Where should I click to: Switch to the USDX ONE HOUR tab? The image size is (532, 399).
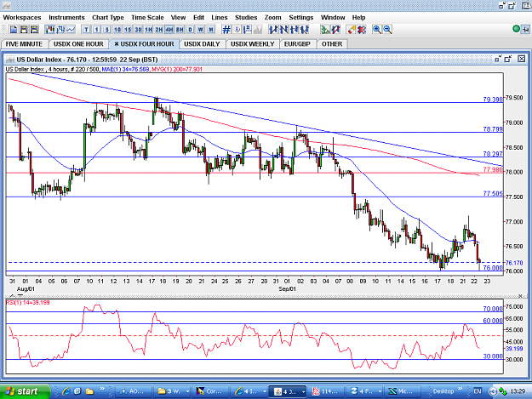[78, 44]
